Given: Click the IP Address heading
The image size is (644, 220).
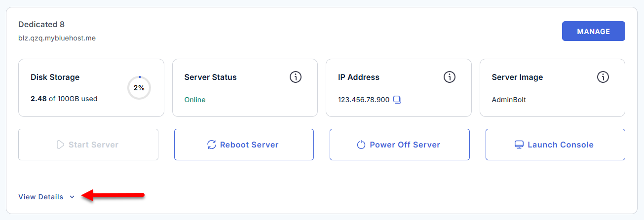Looking at the screenshot, I should click(x=359, y=77).
